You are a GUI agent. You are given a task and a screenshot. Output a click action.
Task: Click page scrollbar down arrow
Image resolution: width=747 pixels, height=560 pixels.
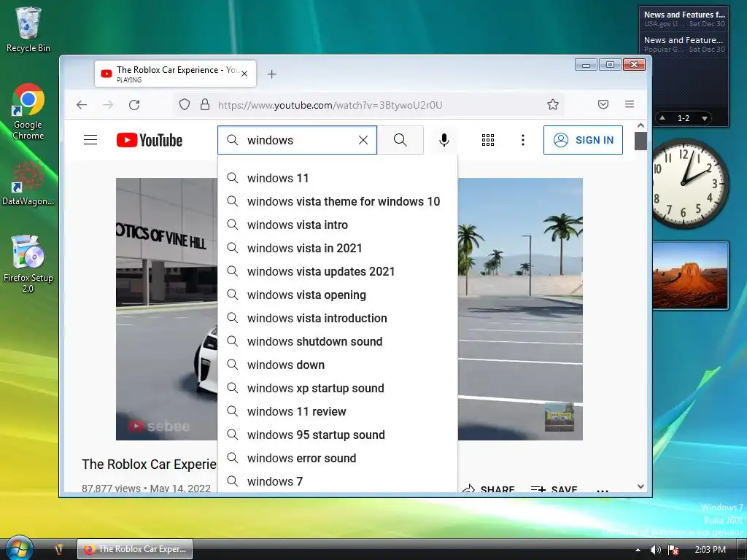640,486
